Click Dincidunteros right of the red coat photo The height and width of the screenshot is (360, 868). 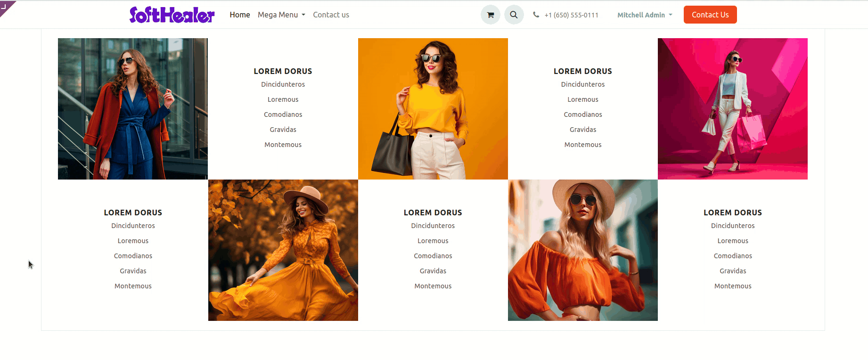[283, 84]
